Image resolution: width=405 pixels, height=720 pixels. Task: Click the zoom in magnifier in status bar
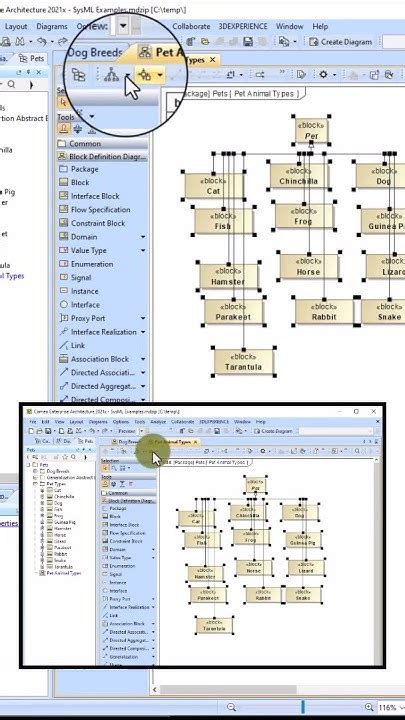tap(369, 708)
